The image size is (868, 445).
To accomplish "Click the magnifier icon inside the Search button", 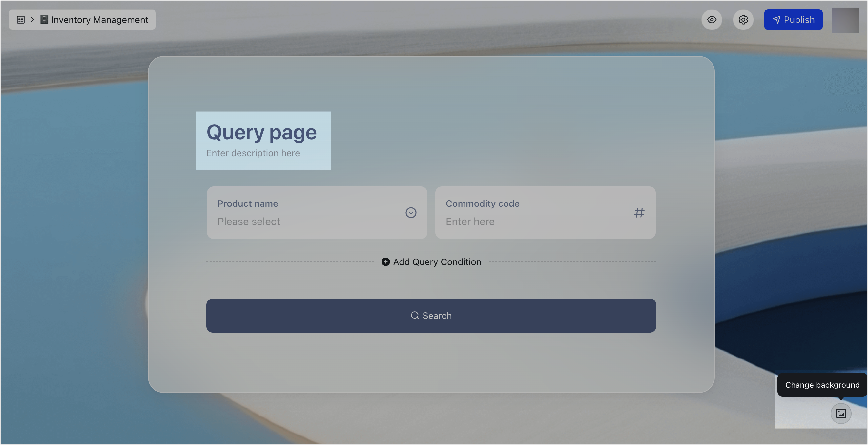I will pos(415,316).
